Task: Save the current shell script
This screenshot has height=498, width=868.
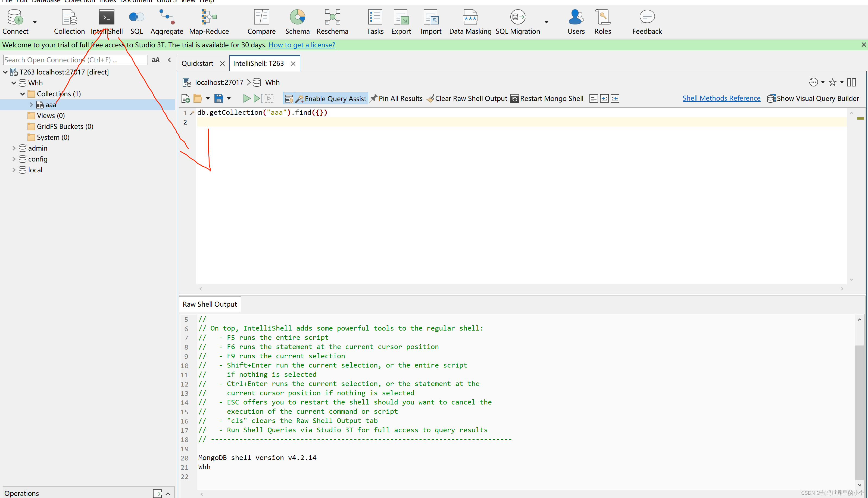Action: pos(219,98)
